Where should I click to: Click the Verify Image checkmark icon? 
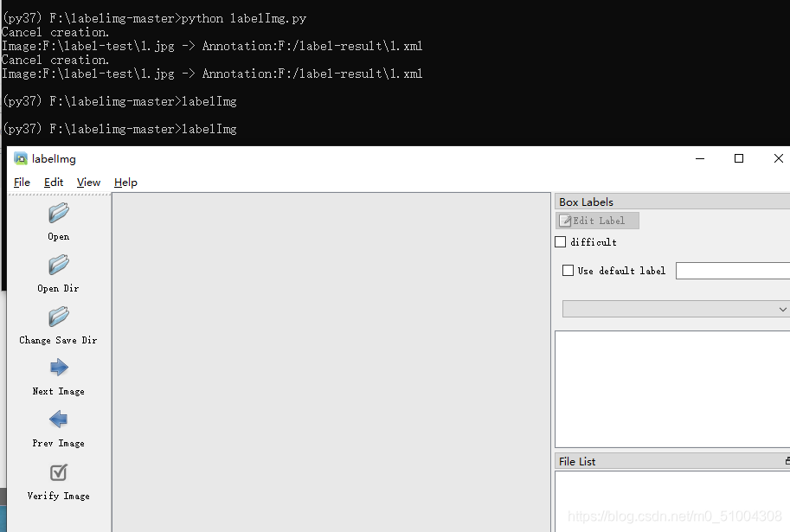tap(59, 472)
